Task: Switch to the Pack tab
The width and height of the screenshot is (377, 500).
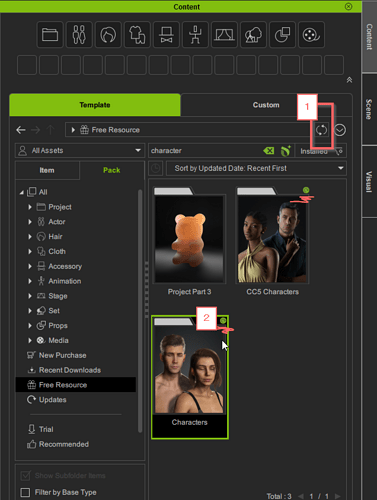Action: 112,170
